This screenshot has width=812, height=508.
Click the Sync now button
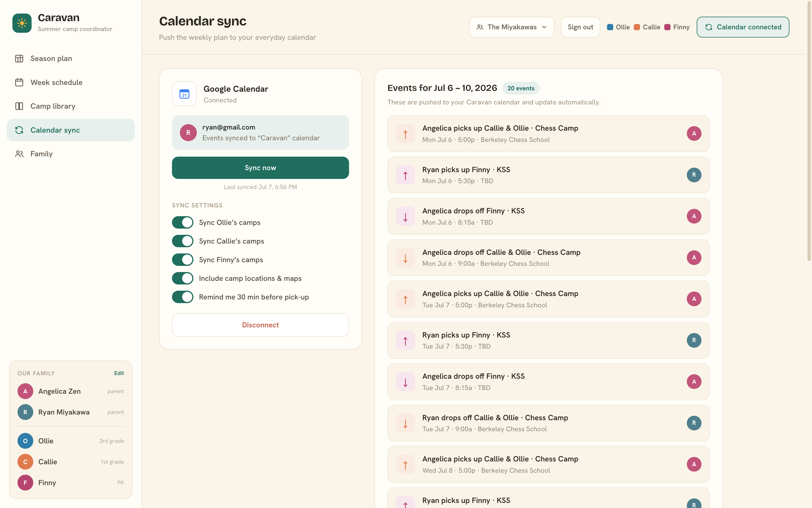pyautogui.click(x=261, y=168)
